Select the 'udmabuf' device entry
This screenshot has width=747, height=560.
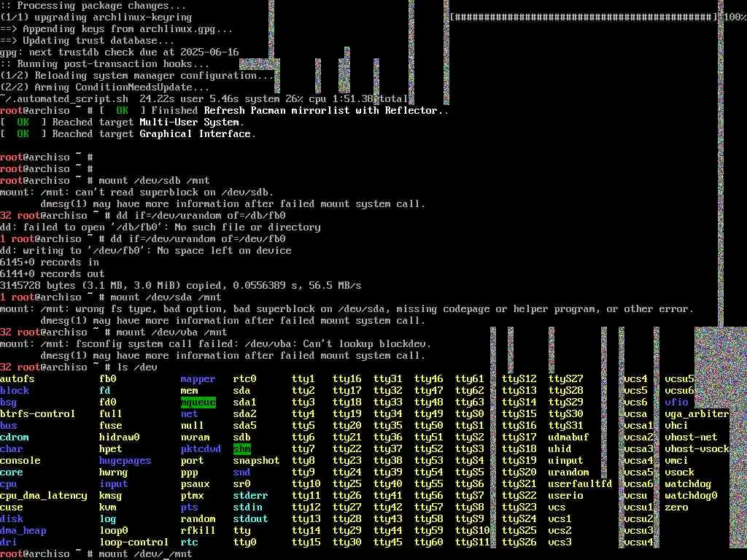tap(568, 437)
